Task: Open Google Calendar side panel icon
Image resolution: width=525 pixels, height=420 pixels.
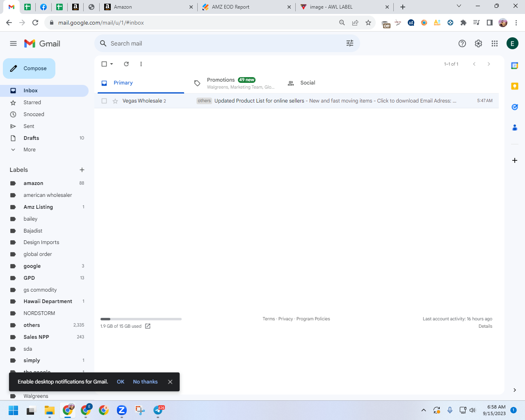Action: click(515, 66)
